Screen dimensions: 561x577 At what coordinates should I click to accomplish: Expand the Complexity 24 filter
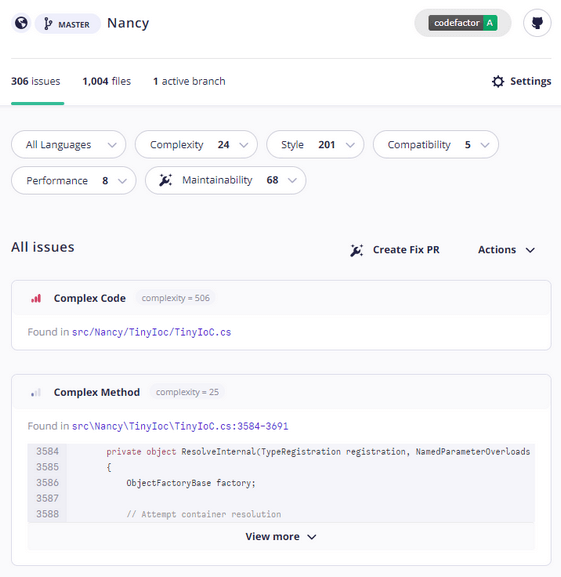(196, 145)
